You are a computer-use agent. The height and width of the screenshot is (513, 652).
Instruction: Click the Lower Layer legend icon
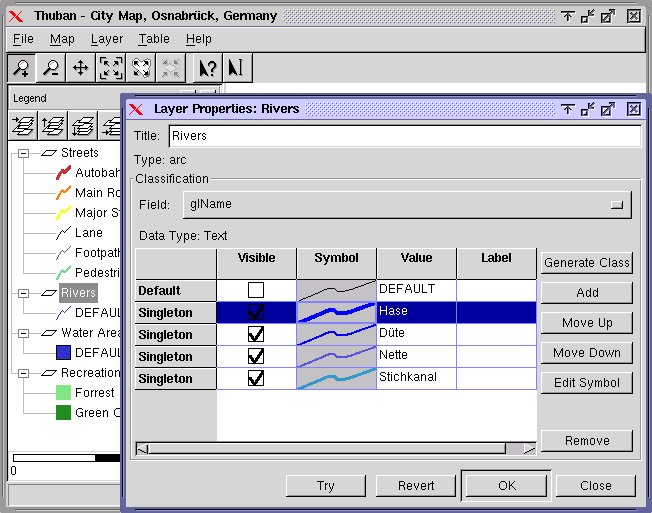coord(83,126)
